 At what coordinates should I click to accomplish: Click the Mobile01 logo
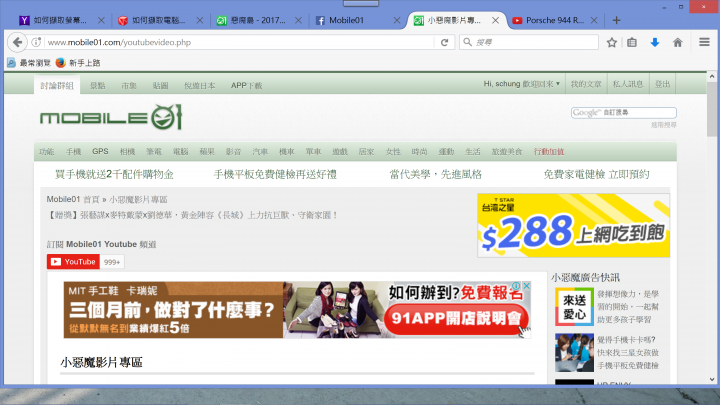(x=111, y=117)
